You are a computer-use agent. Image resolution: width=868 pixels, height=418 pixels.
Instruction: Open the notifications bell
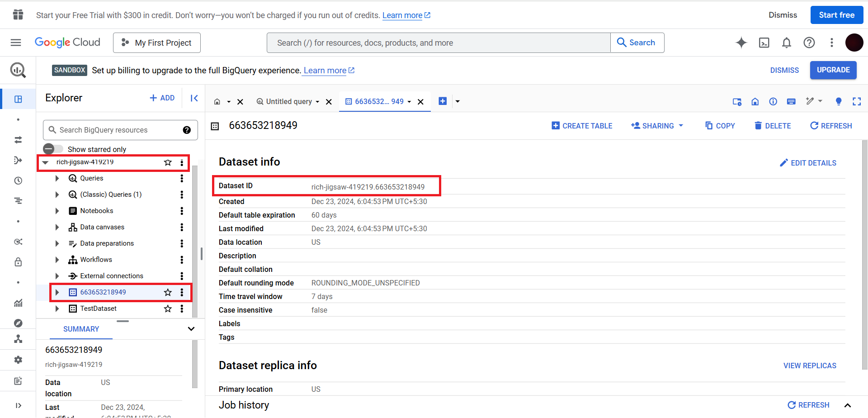click(x=787, y=43)
